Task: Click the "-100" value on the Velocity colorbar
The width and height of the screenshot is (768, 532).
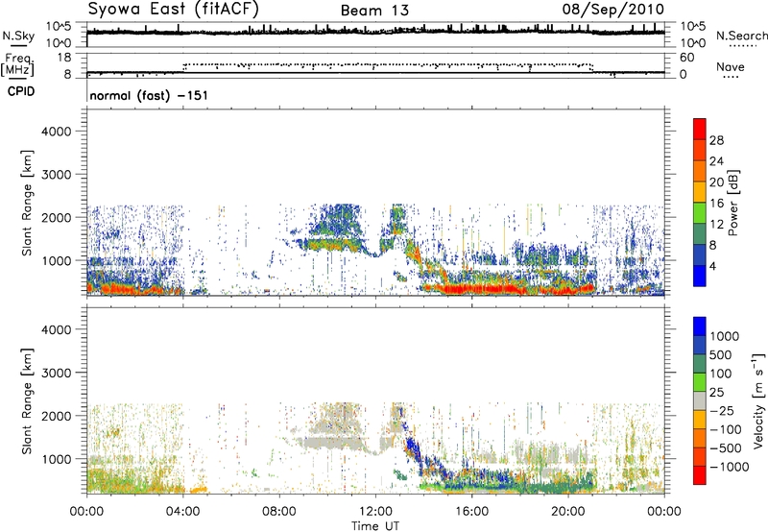Action: (726, 429)
